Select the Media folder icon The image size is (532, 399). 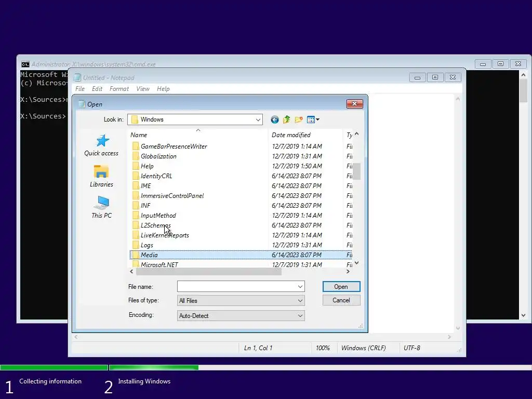136,255
